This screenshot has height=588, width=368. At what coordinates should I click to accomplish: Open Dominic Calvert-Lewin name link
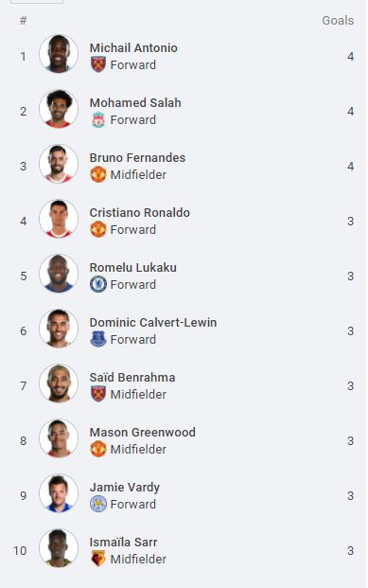(153, 323)
